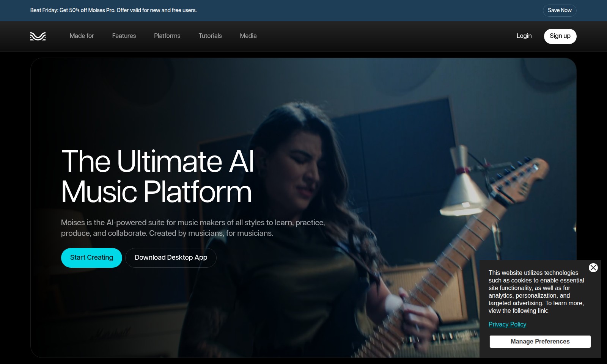Click the heading The Ultimate AI Music Platform
This screenshot has height=364, width=607.
[157, 176]
